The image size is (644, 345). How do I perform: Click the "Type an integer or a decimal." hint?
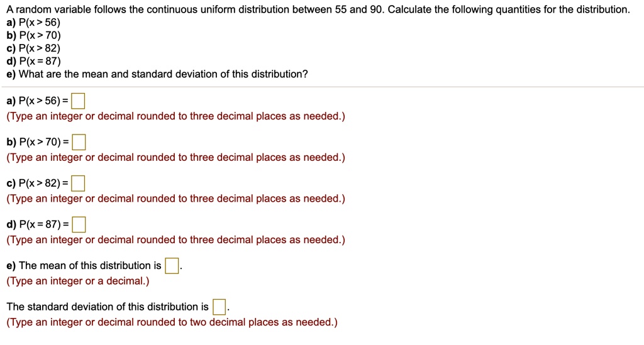(77, 281)
